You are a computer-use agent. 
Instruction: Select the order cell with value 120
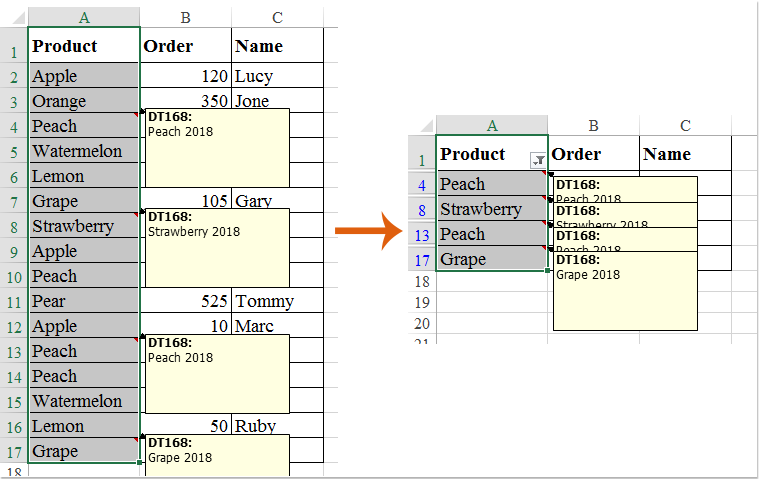click(x=186, y=76)
